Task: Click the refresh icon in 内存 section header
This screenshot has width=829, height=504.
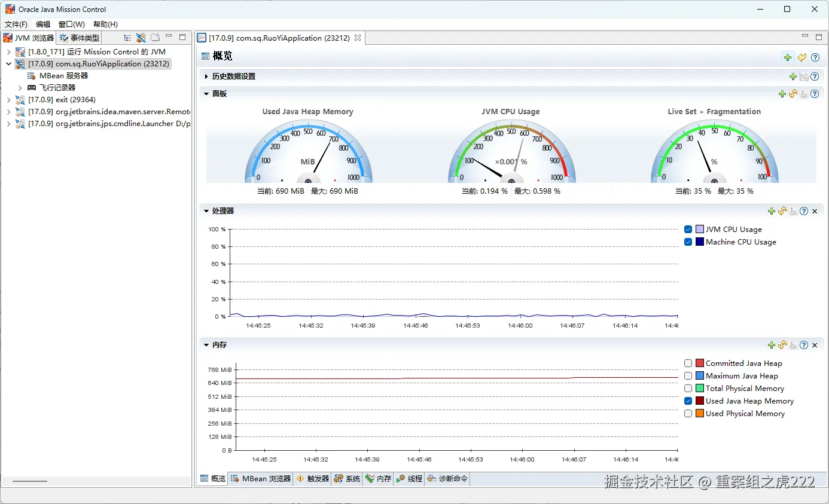Action: point(782,345)
